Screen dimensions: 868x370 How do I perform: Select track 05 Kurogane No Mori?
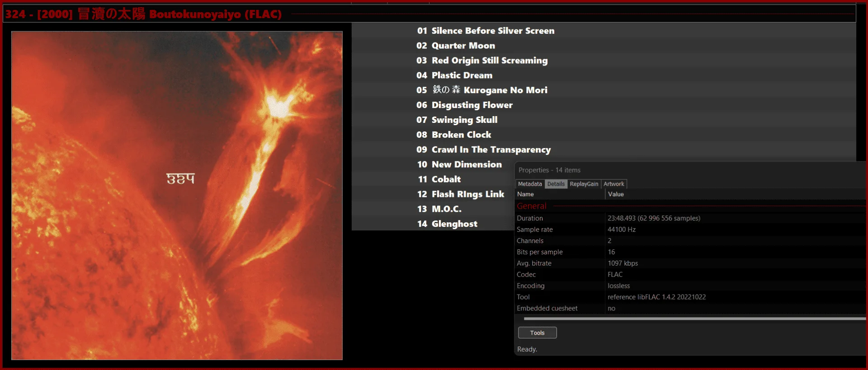pos(604,90)
